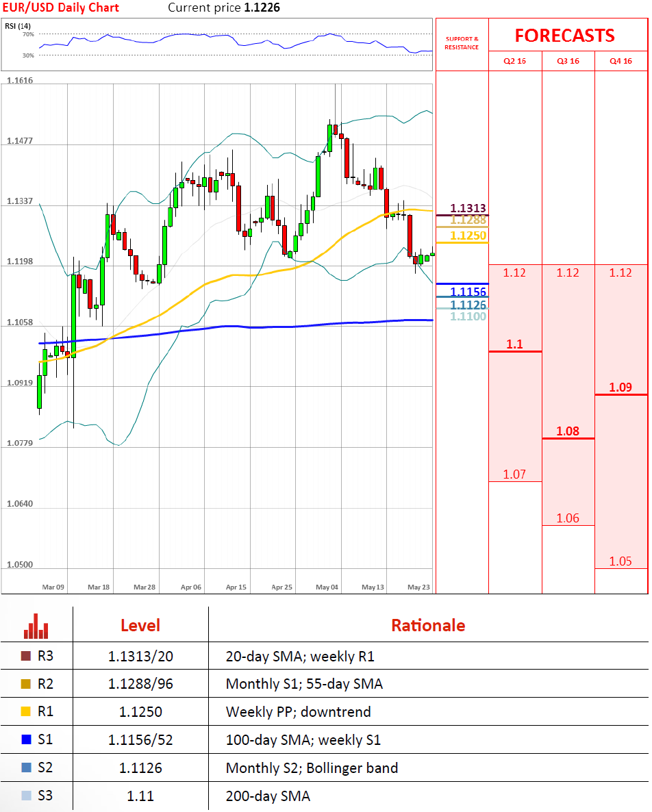This screenshot has width=652, height=812.
Task: Select the 'Q3 16' forecast column header
Action: click(568, 61)
